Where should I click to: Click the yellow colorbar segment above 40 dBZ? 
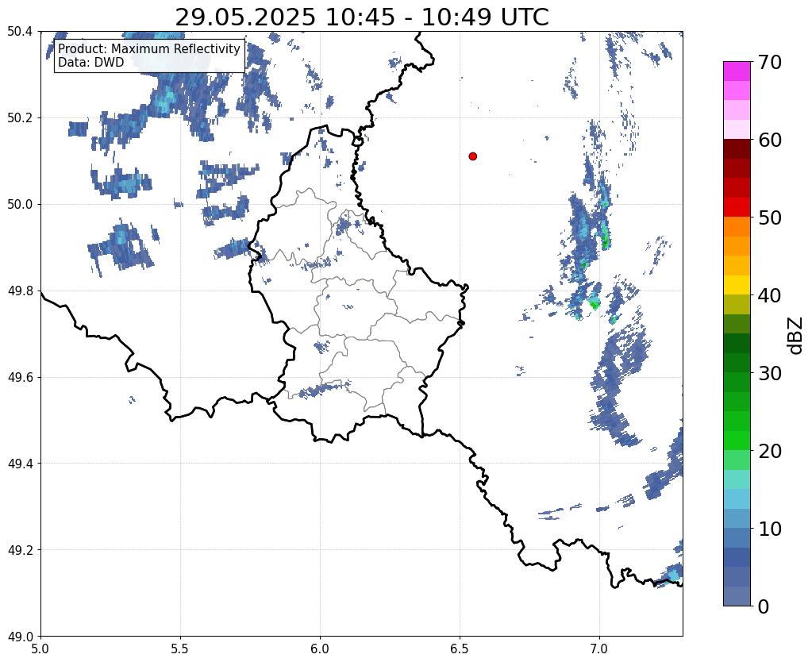[737, 285]
